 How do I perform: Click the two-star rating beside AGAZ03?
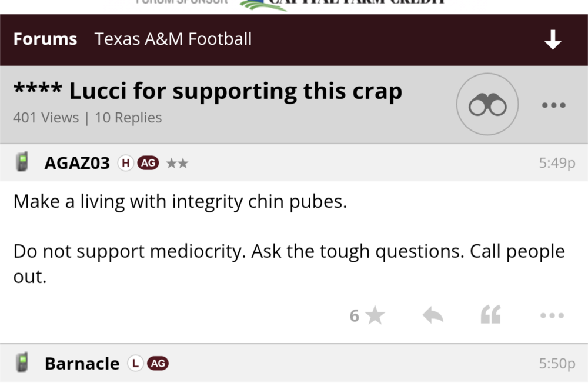click(x=177, y=163)
